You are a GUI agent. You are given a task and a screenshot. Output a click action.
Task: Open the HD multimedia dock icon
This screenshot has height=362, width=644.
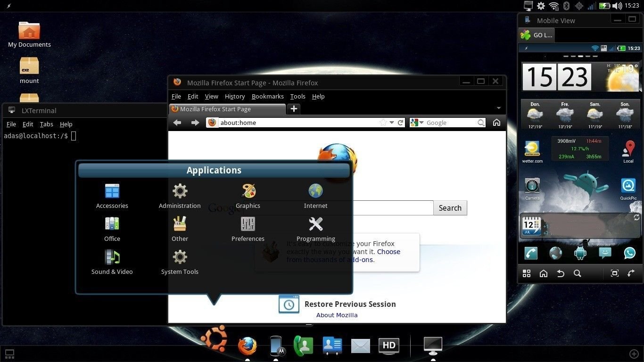[389, 346]
